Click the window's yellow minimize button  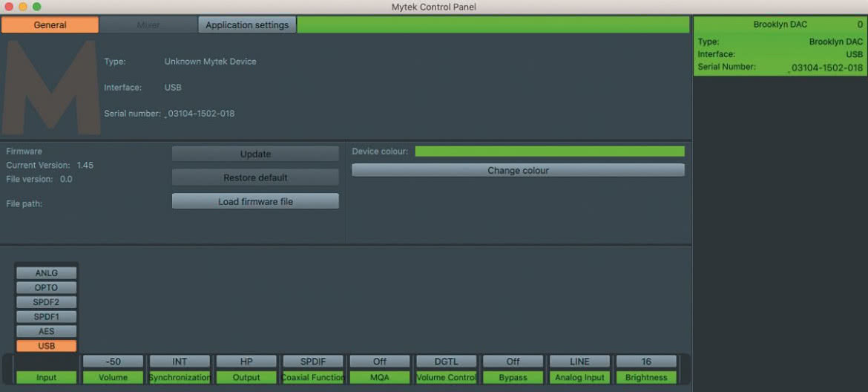(x=23, y=7)
